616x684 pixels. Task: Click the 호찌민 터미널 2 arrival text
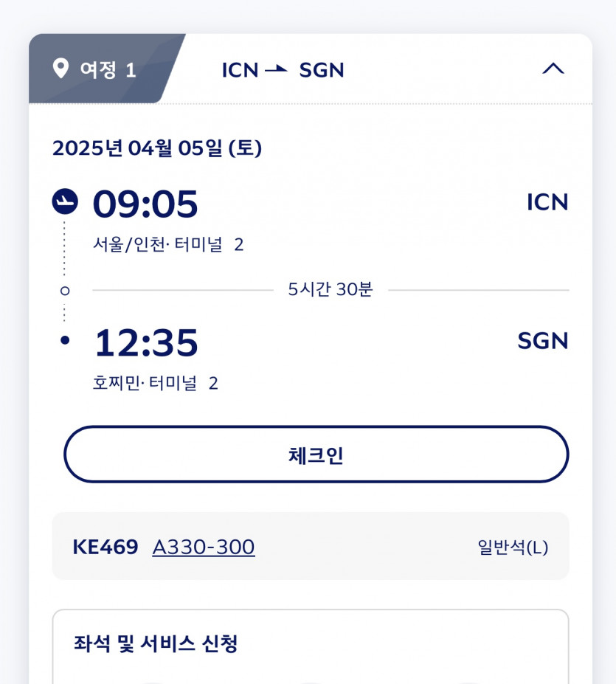click(156, 383)
